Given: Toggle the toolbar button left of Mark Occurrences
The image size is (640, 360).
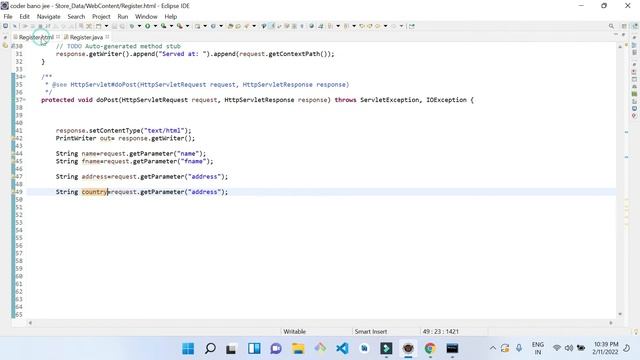Looking at the screenshot, I should [x=264, y=26].
